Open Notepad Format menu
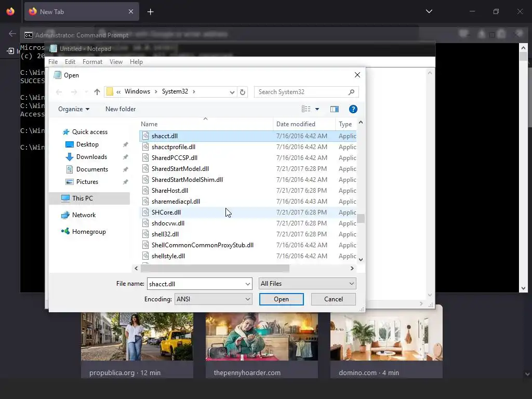 click(92, 62)
